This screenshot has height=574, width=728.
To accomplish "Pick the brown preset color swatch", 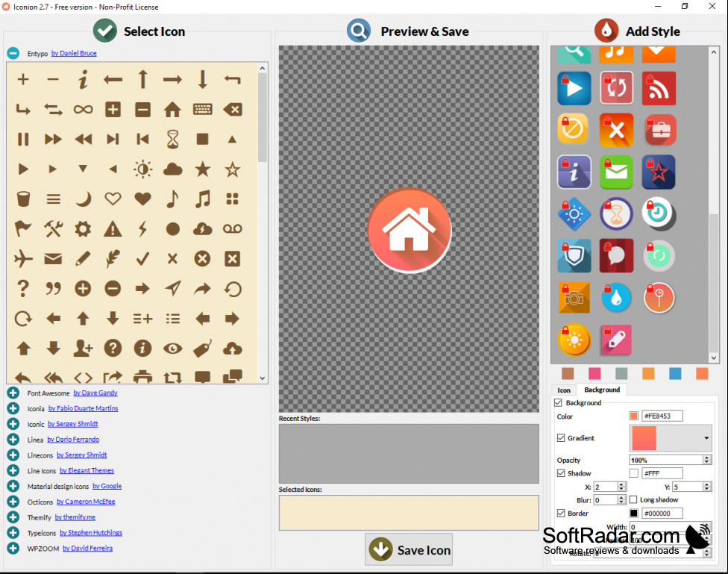I will coord(568,373).
